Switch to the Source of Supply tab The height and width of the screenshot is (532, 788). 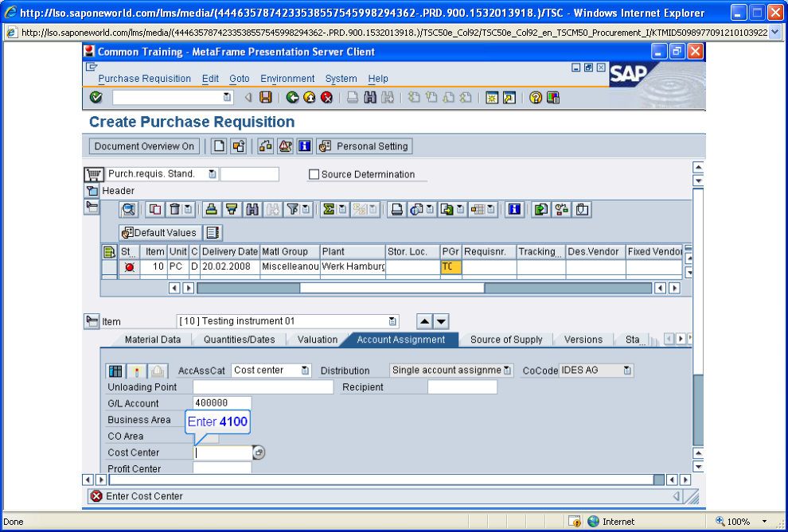coord(506,340)
